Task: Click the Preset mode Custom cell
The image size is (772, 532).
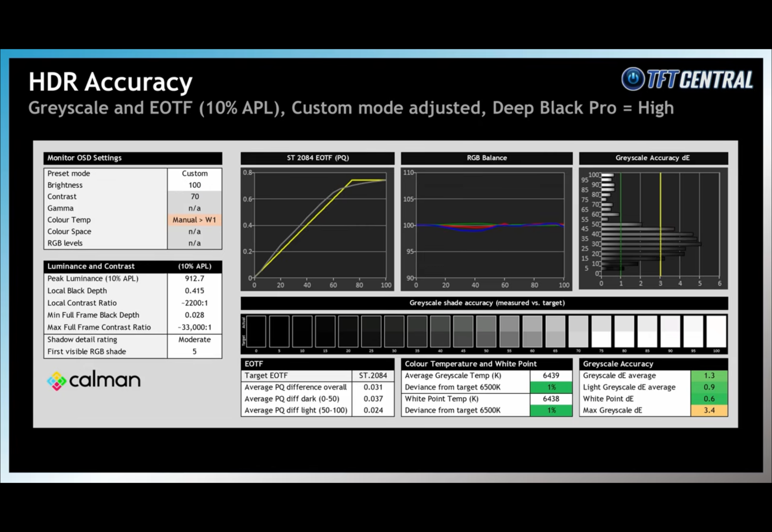Action: 195,174
